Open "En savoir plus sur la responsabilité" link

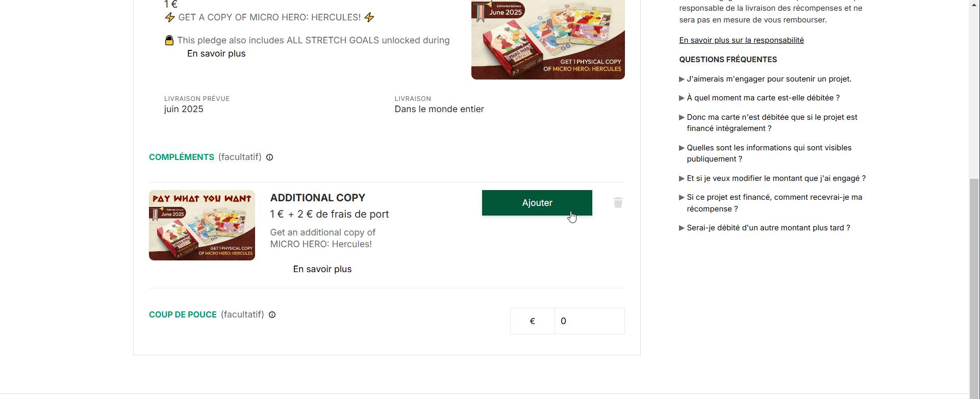(741, 40)
